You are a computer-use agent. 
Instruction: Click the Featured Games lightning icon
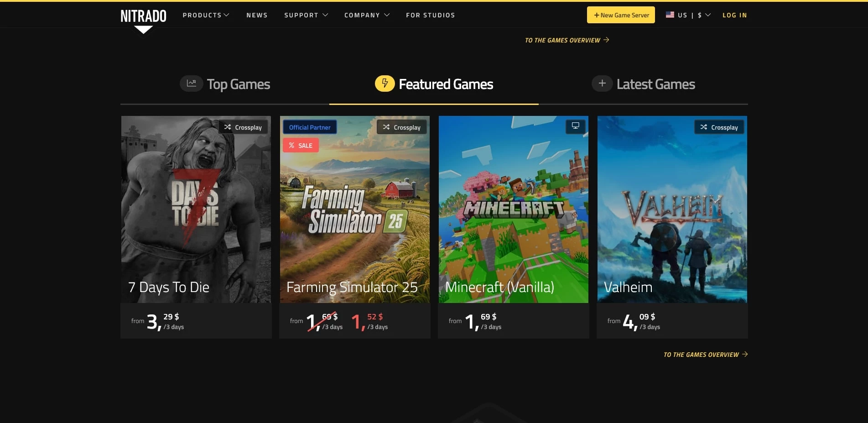385,84
